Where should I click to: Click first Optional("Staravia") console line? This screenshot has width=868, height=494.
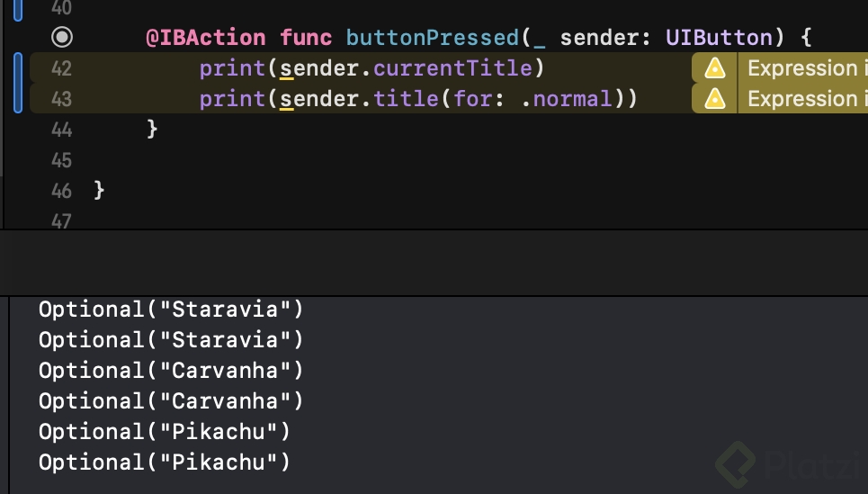171,310
